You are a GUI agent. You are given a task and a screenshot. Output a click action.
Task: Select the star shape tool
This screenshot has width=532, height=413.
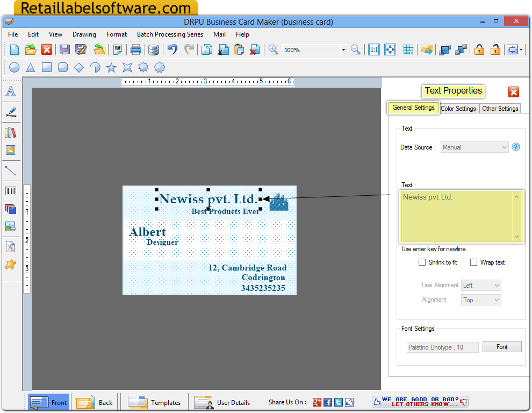pos(111,67)
